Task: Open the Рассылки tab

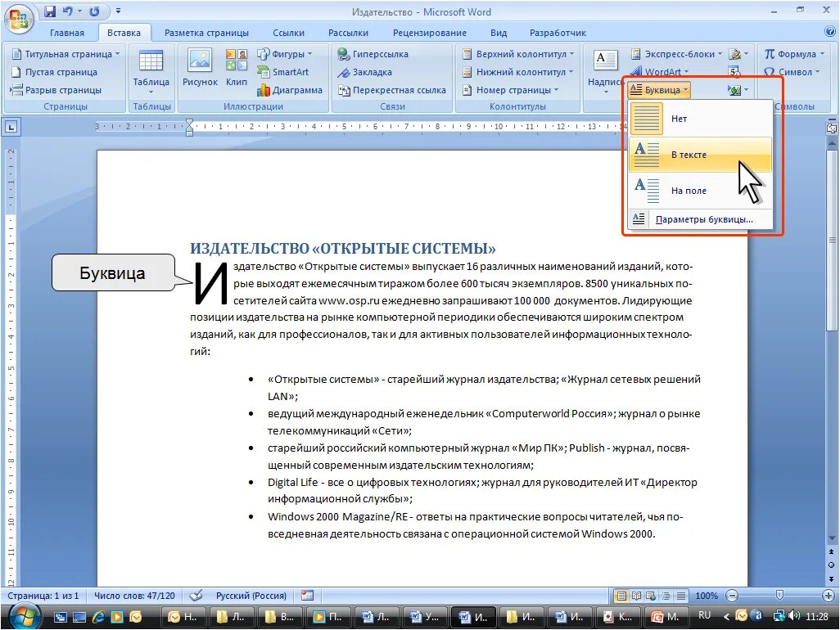Action: pos(348,33)
